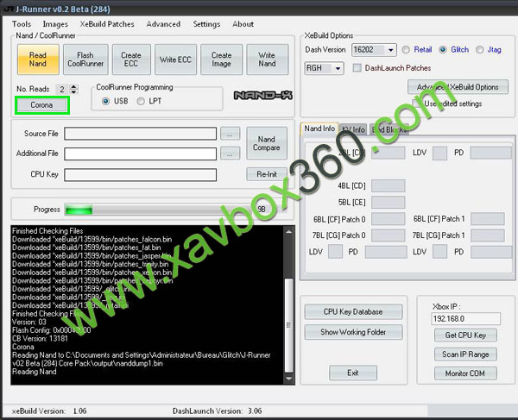
Task: Open the Advanced menu
Action: [x=163, y=24]
